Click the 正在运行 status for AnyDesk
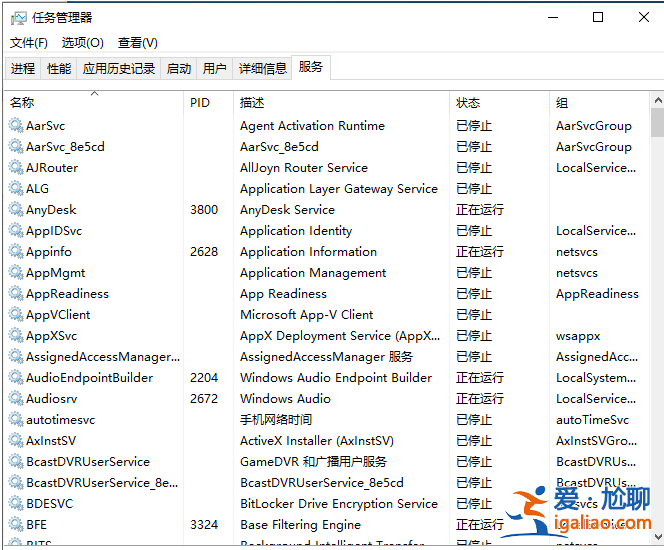 tap(480, 210)
